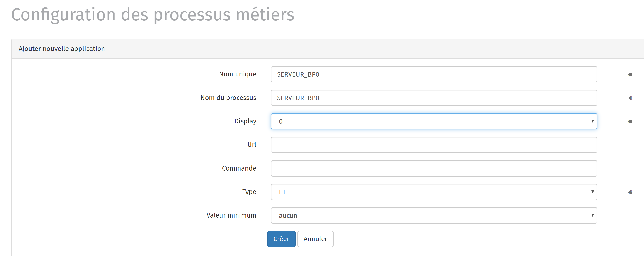Click the Display field label
The height and width of the screenshot is (256, 644).
point(245,121)
